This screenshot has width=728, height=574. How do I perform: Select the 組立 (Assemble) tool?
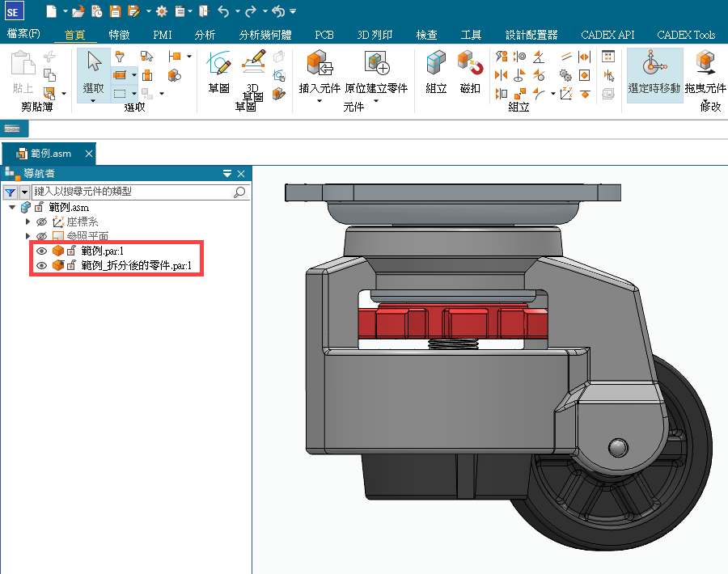tap(436, 64)
